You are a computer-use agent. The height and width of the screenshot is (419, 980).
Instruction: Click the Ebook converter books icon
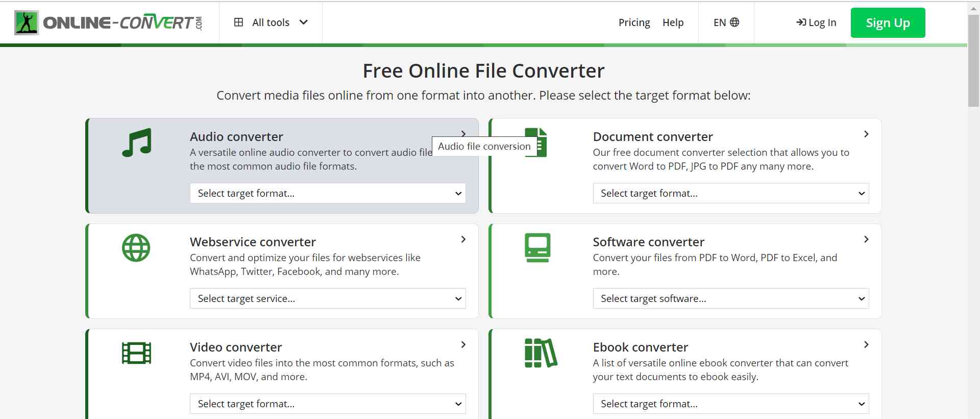click(541, 353)
